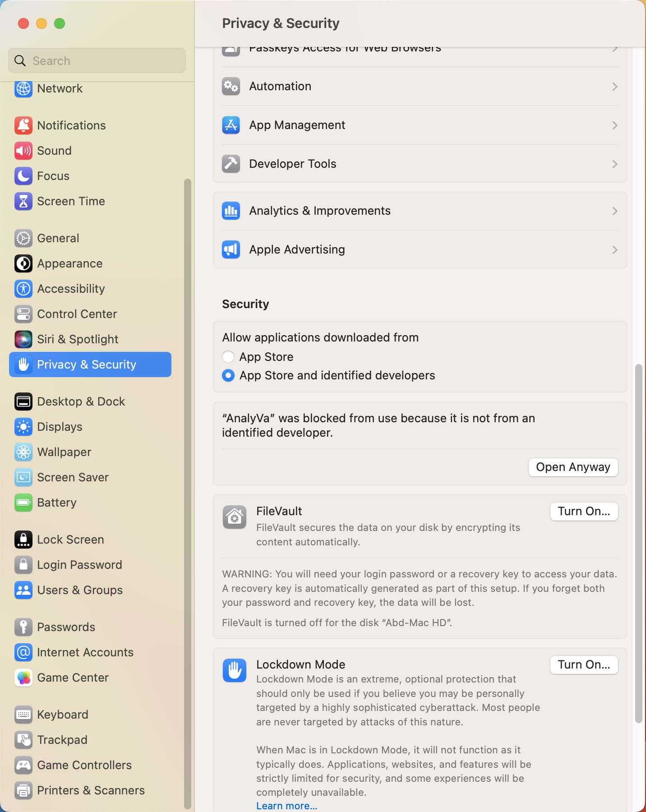Click the main pane vertical scrollbar
This screenshot has height=812, width=646.
(x=638, y=544)
